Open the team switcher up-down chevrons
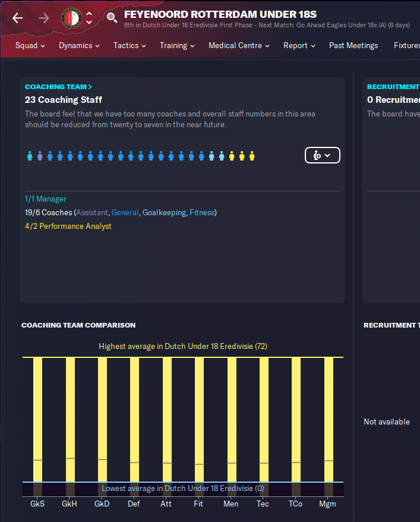The image size is (420, 522). [x=89, y=18]
